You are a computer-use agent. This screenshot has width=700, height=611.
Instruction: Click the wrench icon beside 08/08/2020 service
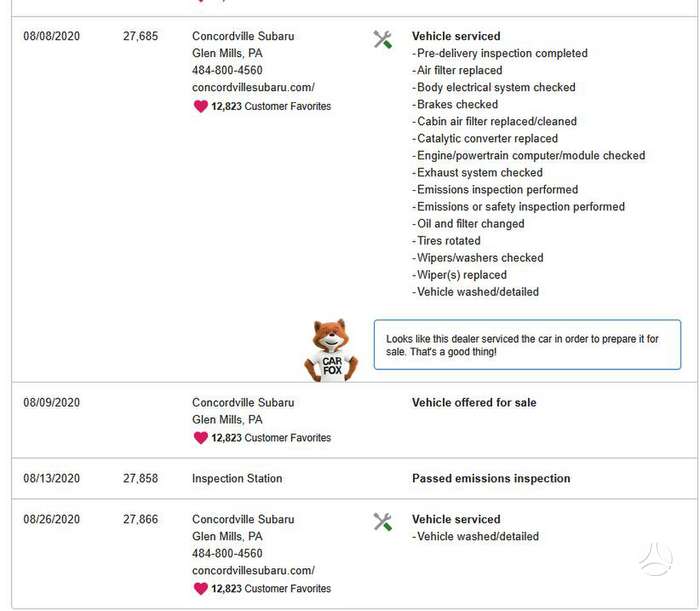[383, 39]
